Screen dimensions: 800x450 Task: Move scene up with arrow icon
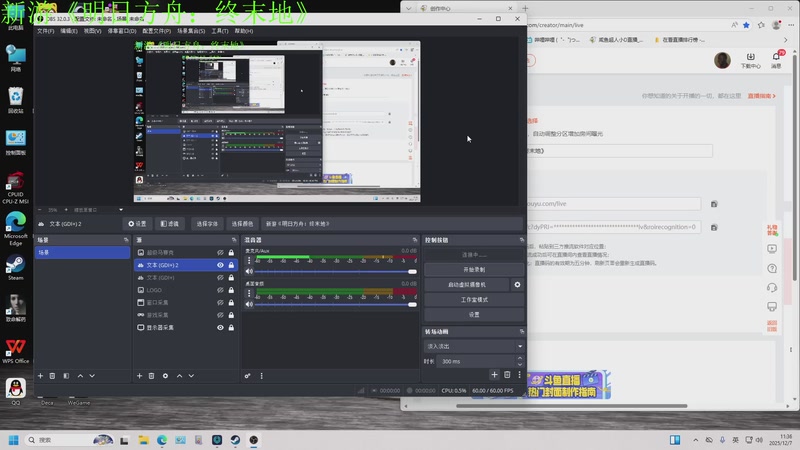[x=80, y=376]
